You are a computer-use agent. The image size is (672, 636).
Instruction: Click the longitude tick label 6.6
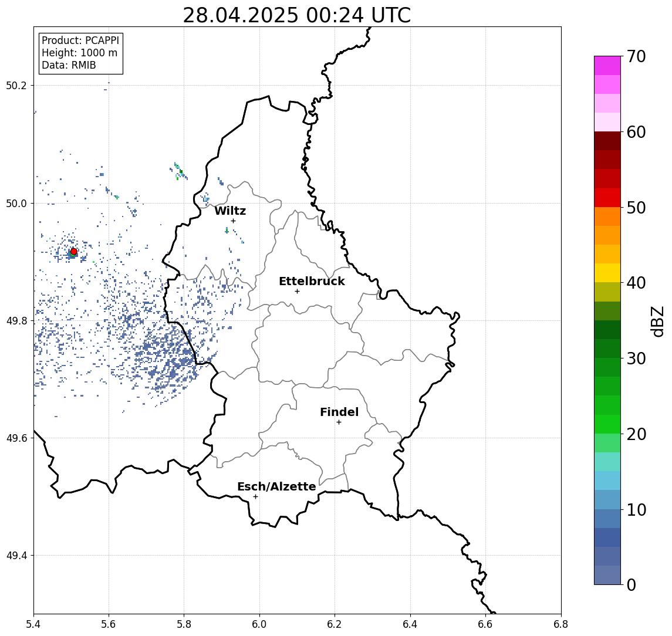point(485,624)
